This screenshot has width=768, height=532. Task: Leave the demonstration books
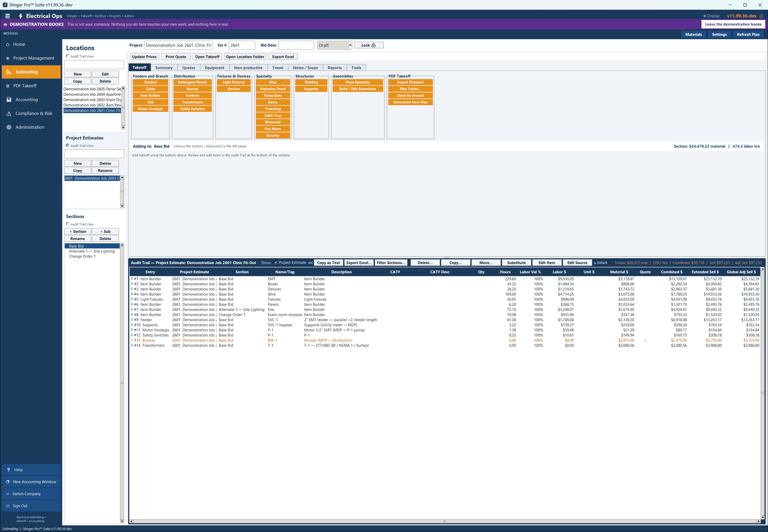coord(733,24)
